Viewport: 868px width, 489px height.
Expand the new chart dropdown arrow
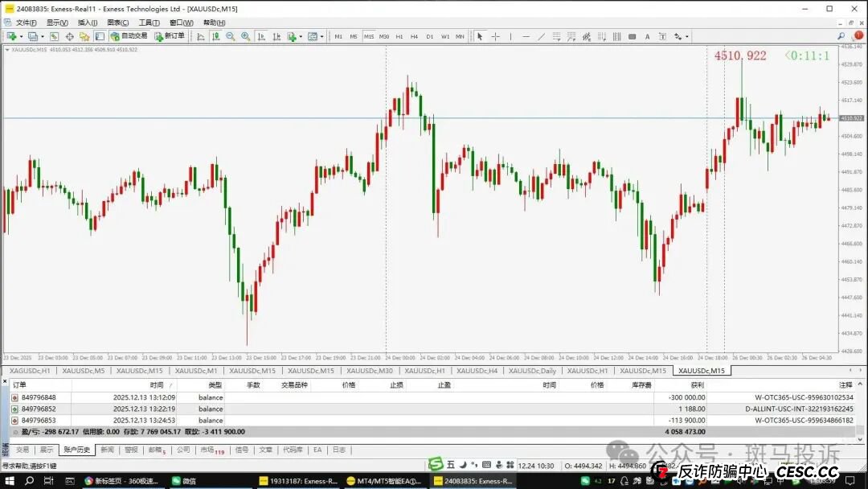[x=19, y=36]
